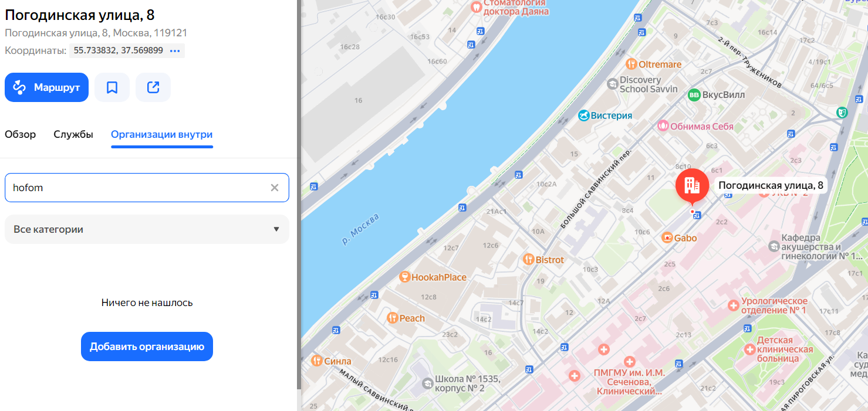The height and width of the screenshot is (411, 868).
Task: Open the ВкусВилл store marker
Action: click(x=694, y=94)
